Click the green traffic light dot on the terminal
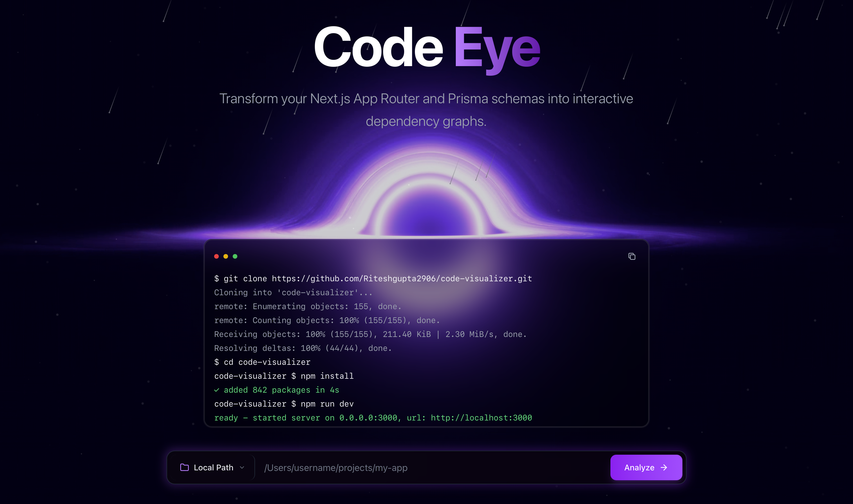This screenshot has width=853, height=504. tap(235, 256)
